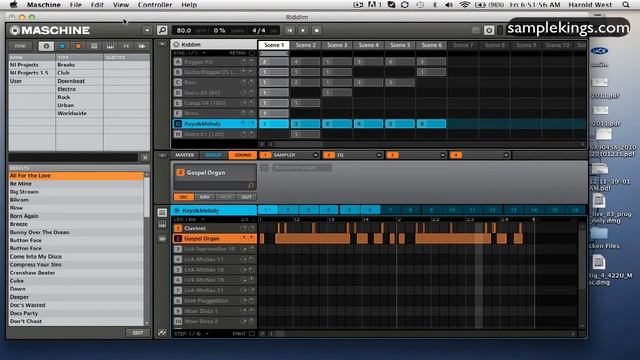Open the SYNC quantize dropdown
The image size is (640, 360).
[204, 53]
